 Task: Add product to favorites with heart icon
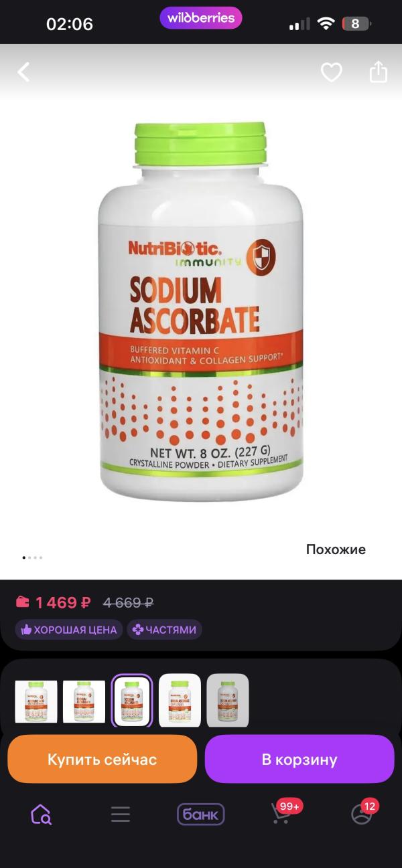(x=331, y=72)
